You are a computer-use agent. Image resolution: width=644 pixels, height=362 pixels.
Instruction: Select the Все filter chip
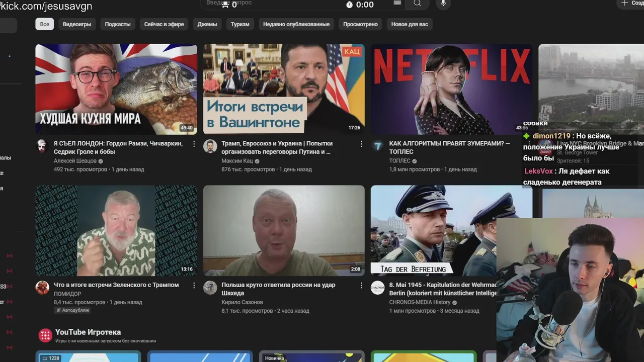pyautogui.click(x=45, y=24)
